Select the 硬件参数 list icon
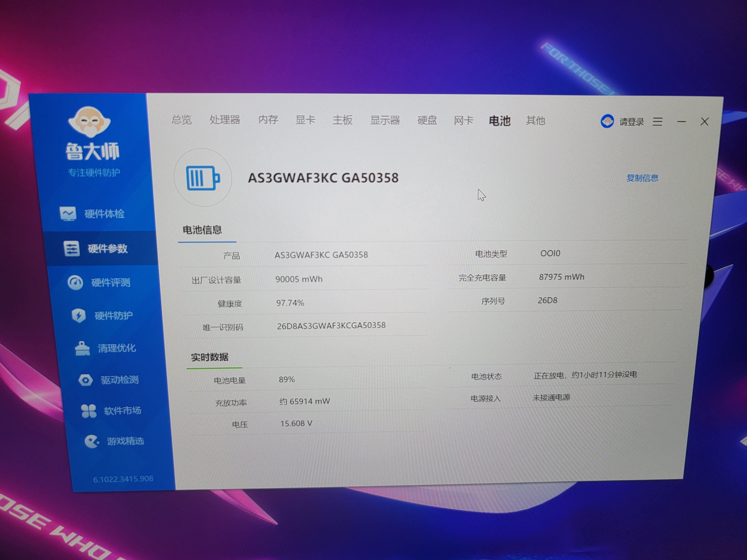 [72, 249]
